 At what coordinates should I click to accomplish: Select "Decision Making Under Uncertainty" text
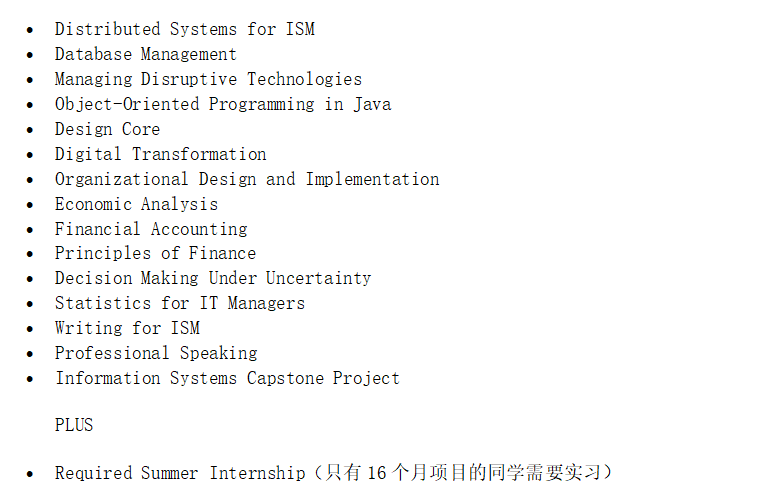click(212, 279)
